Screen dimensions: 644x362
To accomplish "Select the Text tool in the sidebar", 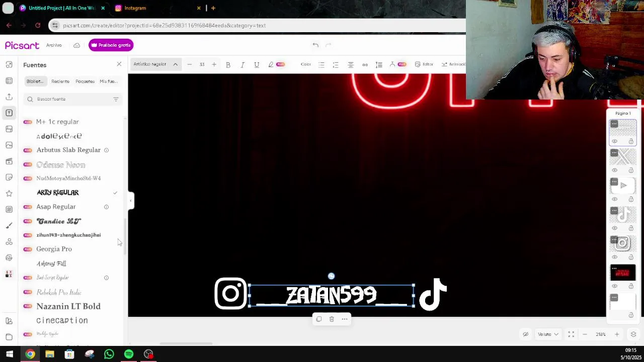I will (9, 113).
